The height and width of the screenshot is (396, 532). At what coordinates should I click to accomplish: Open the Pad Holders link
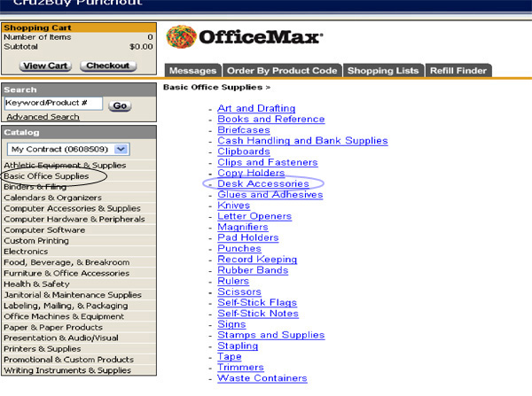pyautogui.click(x=248, y=237)
